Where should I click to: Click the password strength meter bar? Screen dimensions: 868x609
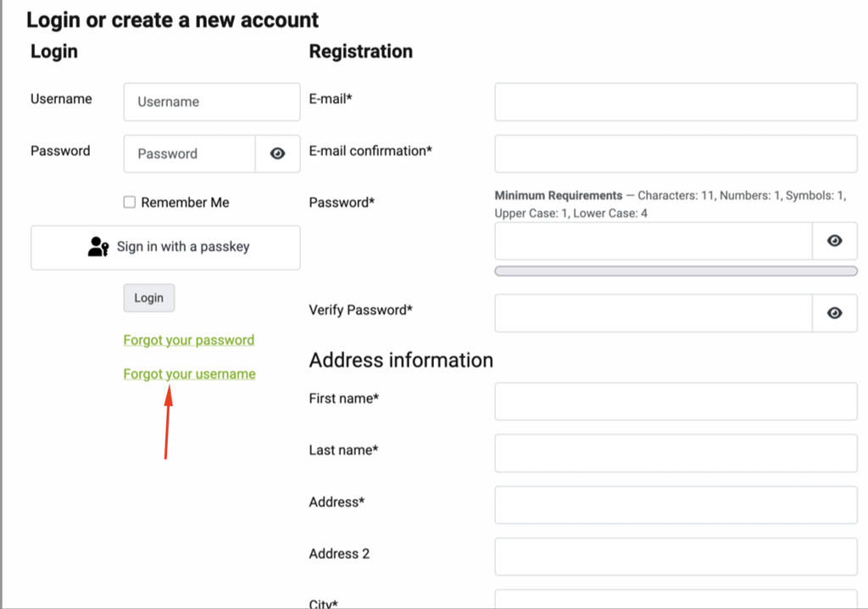[676, 271]
